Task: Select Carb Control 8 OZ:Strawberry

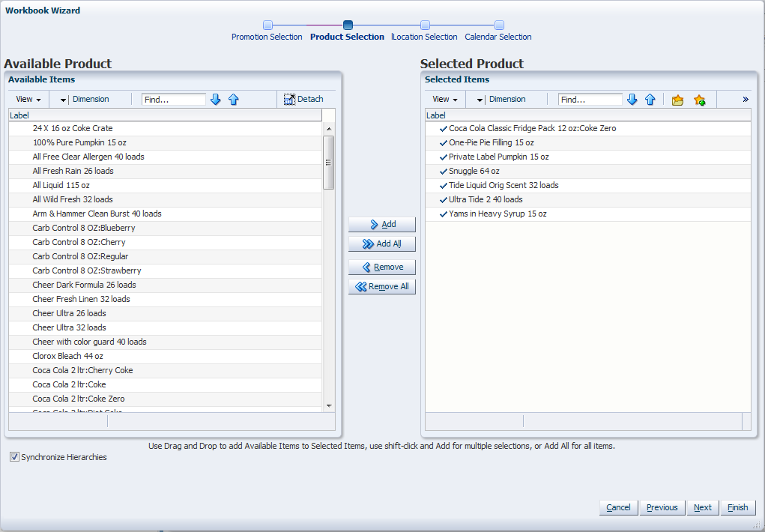Action: 165,270
